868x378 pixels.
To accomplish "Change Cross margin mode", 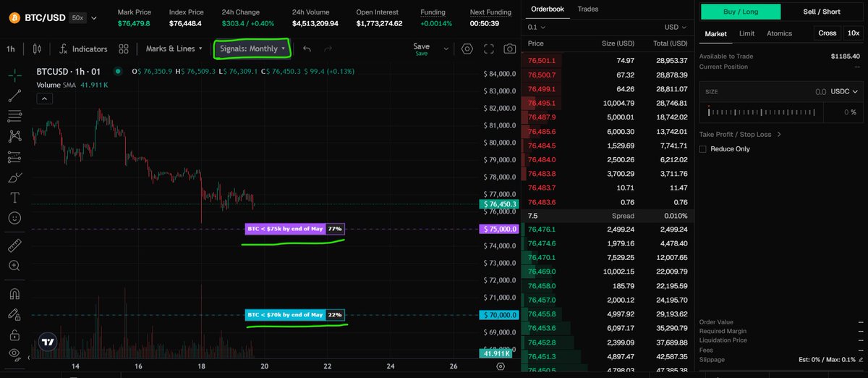I will tap(827, 33).
